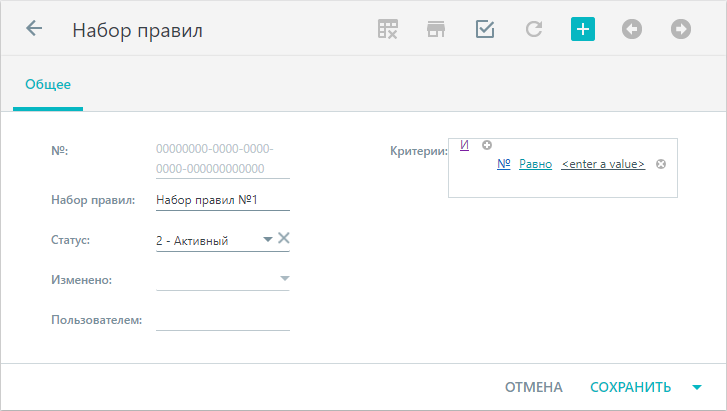This screenshot has width=727, height=411.
Task: Click the ОТМЕНА button
Action: point(534,387)
